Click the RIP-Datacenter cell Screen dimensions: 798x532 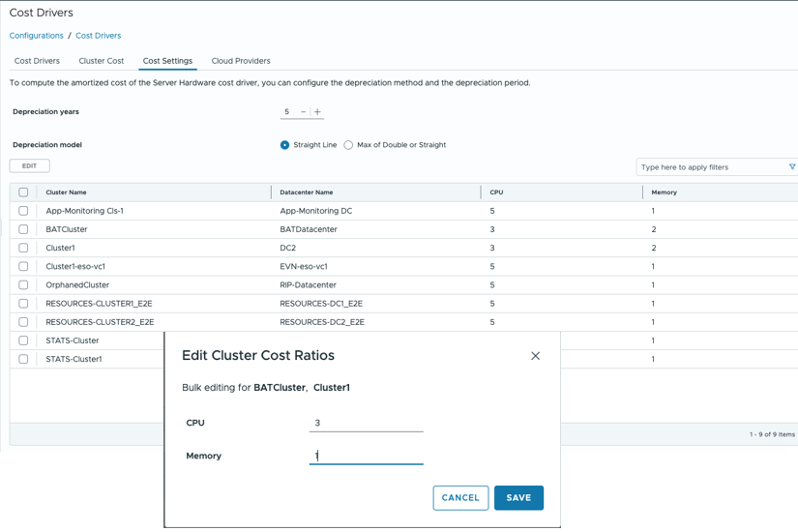(308, 285)
